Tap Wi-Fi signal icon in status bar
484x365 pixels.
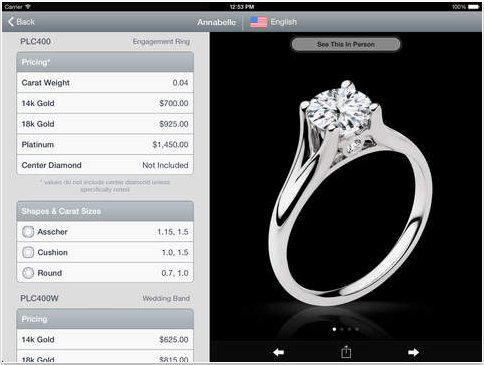pyautogui.click(x=28, y=7)
